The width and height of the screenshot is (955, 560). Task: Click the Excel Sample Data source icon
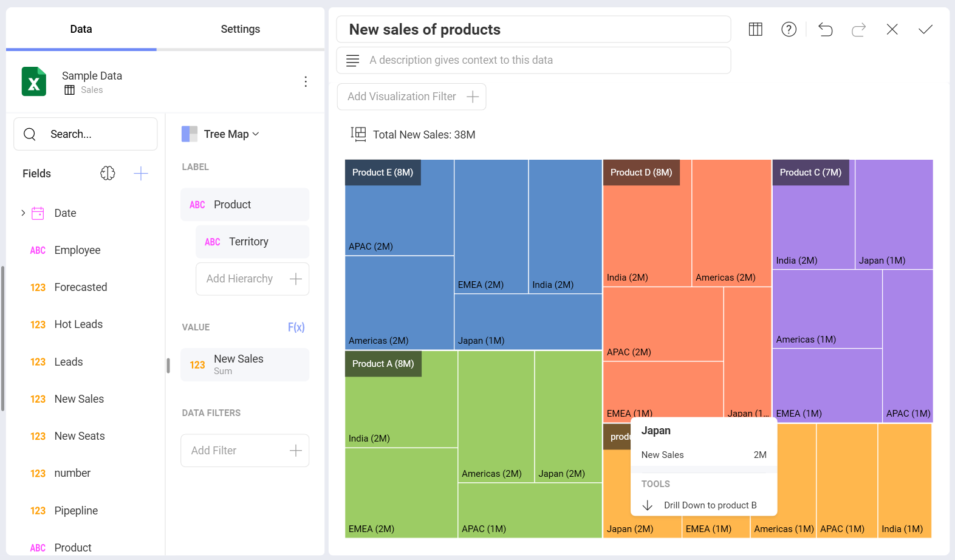34,81
